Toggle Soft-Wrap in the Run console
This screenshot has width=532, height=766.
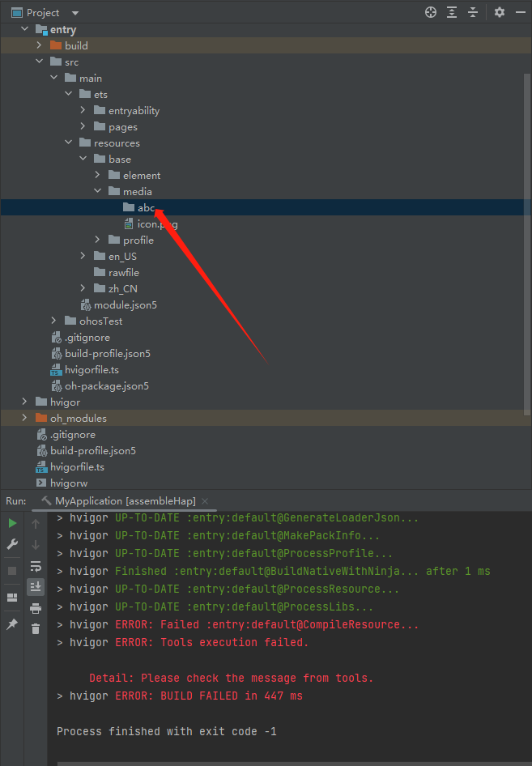(36, 566)
